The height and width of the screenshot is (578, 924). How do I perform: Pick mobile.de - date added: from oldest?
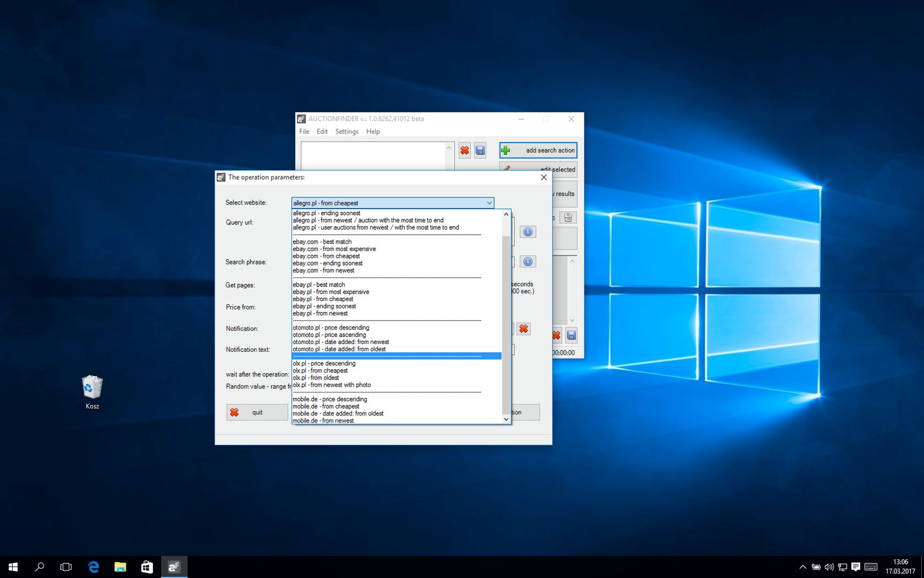coord(396,413)
